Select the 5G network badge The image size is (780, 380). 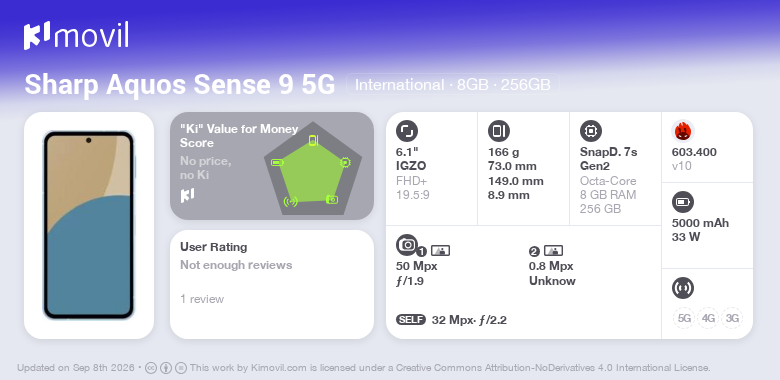click(x=684, y=318)
